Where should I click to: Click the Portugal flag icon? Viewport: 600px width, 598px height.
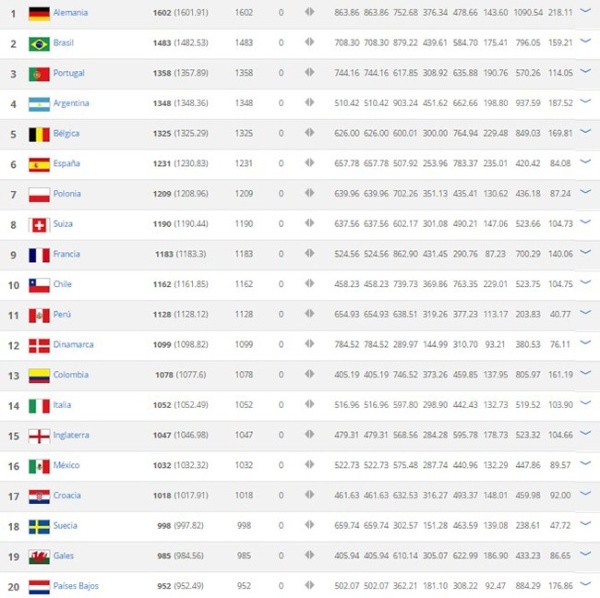[x=39, y=73]
